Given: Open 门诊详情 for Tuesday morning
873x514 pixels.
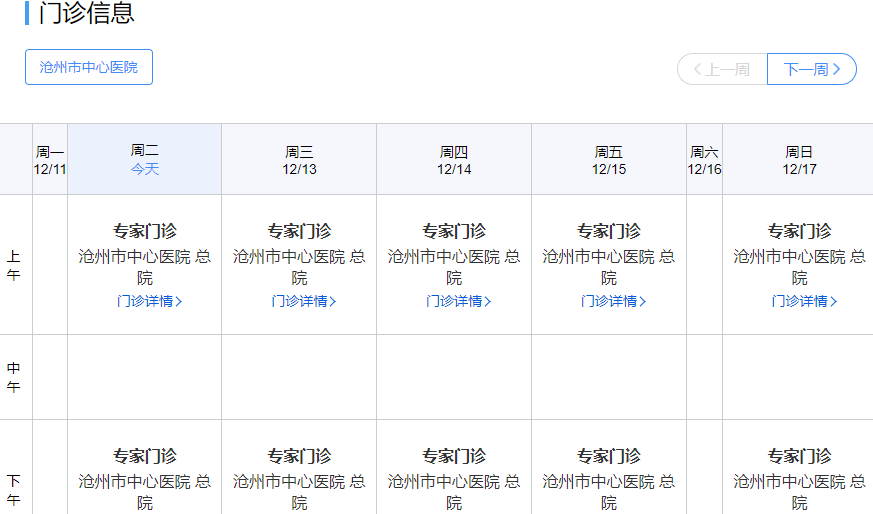Looking at the screenshot, I should click(149, 301).
